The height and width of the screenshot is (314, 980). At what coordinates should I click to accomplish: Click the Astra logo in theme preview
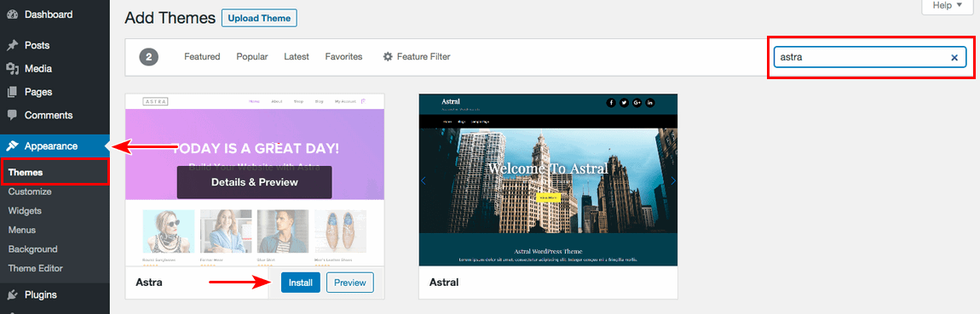click(x=155, y=101)
